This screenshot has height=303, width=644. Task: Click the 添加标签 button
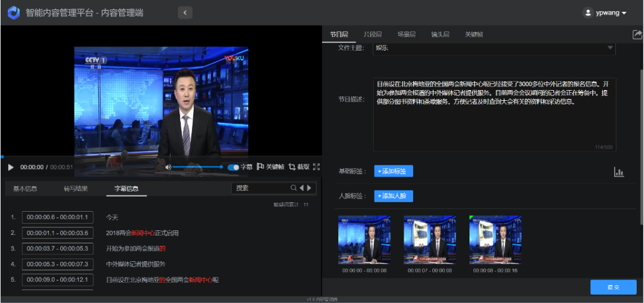pos(394,171)
